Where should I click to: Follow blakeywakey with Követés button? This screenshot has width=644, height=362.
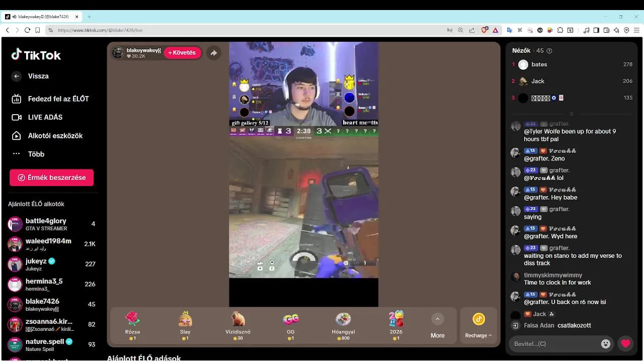point(182,53)
